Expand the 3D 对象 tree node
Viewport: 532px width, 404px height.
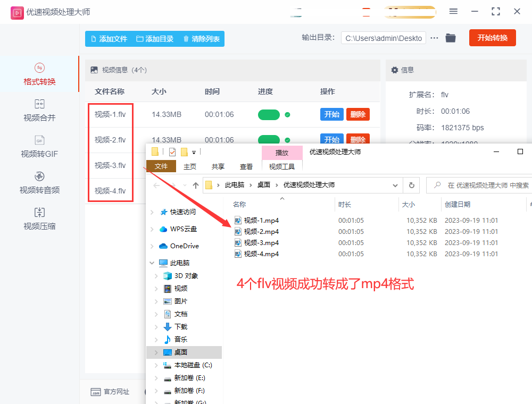click(x=156, y=276)
